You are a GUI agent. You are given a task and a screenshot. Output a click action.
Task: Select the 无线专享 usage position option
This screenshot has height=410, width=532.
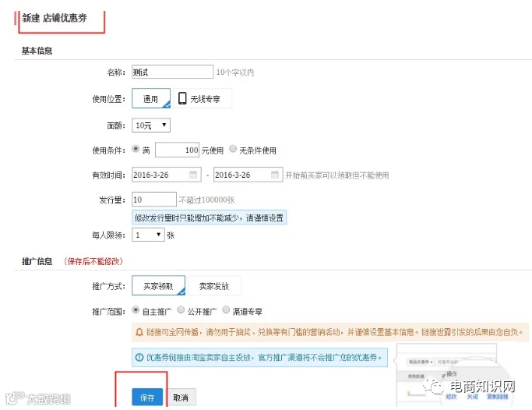tap(203, 98)
